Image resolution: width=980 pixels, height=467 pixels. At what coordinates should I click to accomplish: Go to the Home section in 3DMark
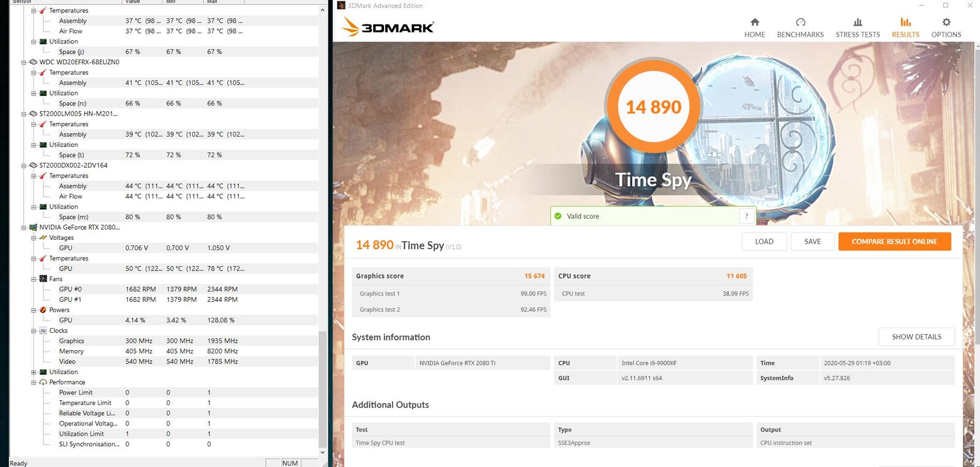(755, 28)
